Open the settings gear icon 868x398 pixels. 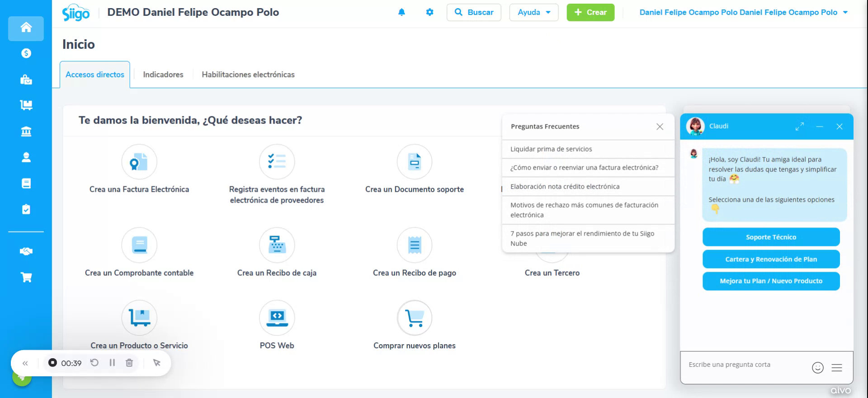click(429, 12)
